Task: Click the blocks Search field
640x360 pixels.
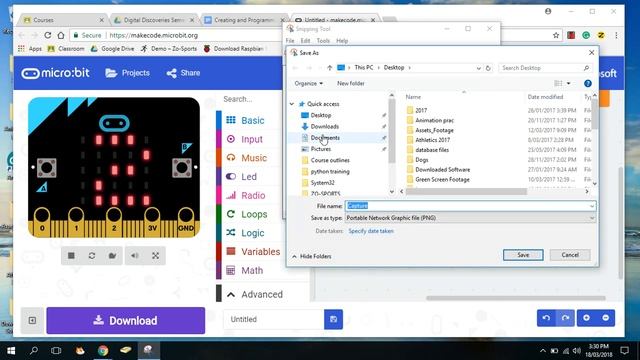Action: tap(251, 99)
